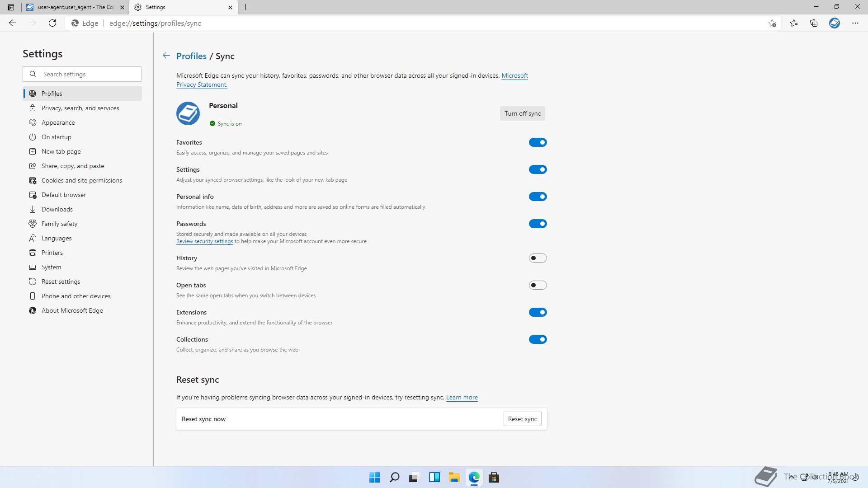Close the user-agent tab
Screen dimensions: 868x488
click(122, 7)
